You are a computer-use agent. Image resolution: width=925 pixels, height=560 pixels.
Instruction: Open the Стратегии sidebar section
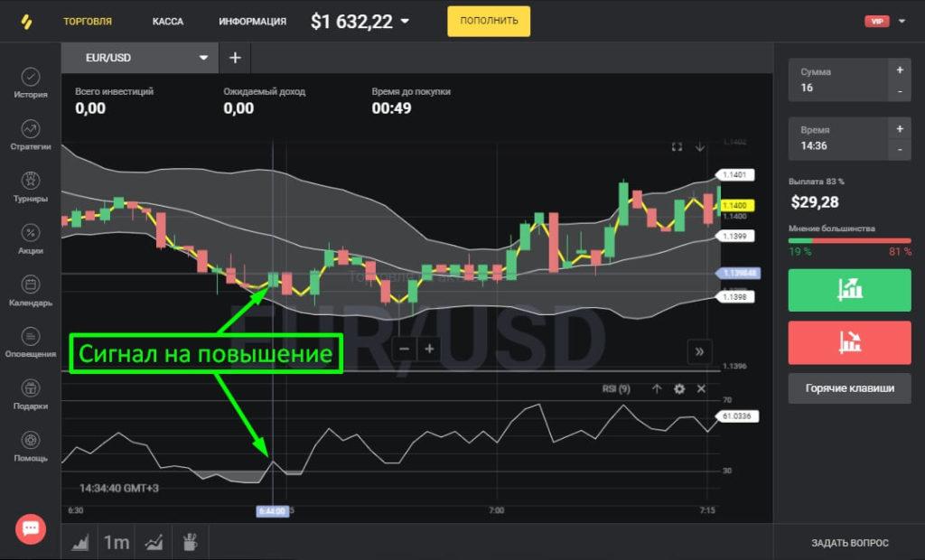click(31, 134)
